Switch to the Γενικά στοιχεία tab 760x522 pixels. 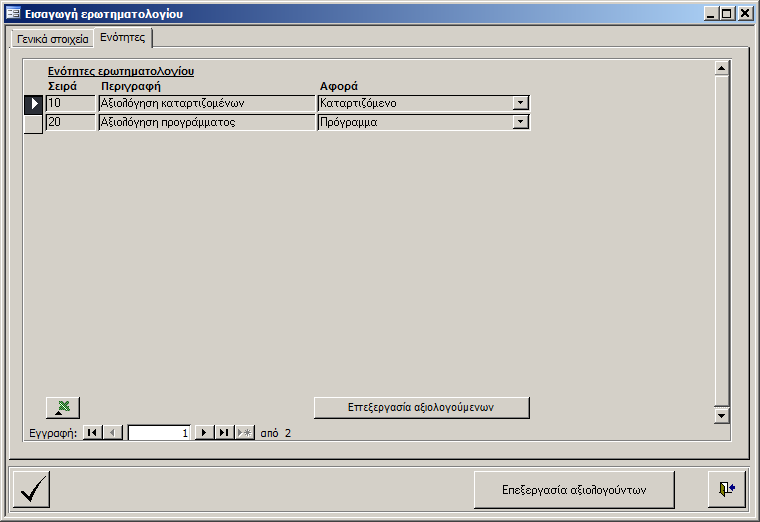52,39
